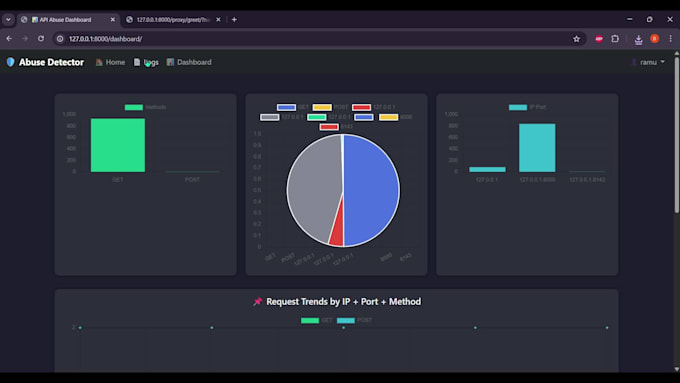This screenshot has width=680, height=383.
Task: Restore down the browser window
Action: coord(649,20)
